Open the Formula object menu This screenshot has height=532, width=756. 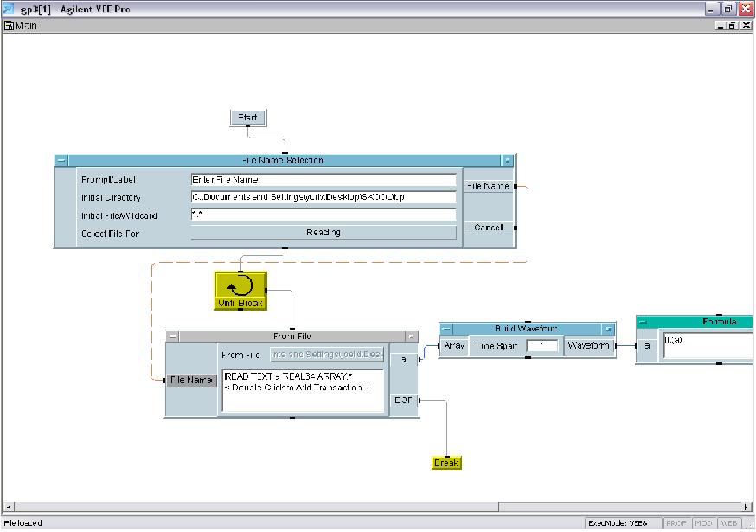(x=643, y=322)
